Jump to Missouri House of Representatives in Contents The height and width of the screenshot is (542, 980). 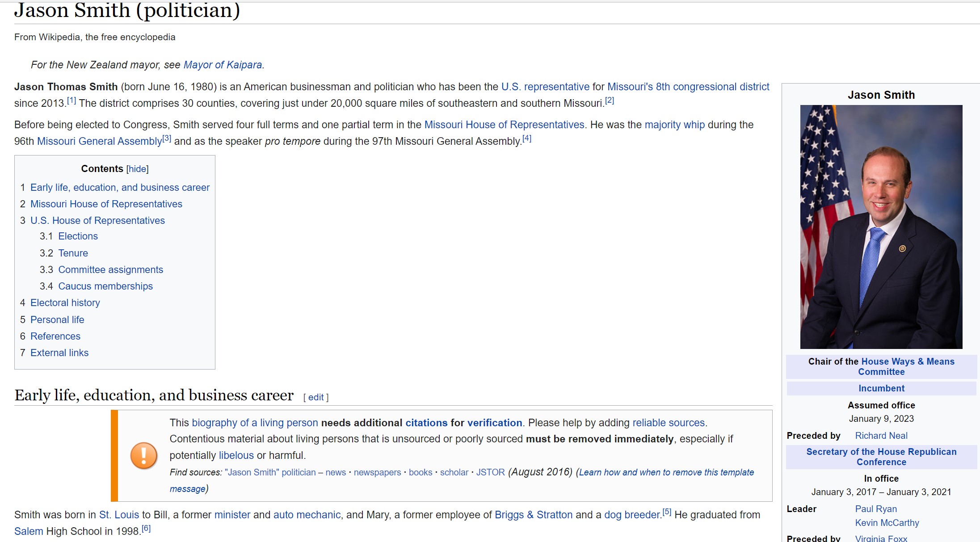pyautogui.click(x=106, y=204)
